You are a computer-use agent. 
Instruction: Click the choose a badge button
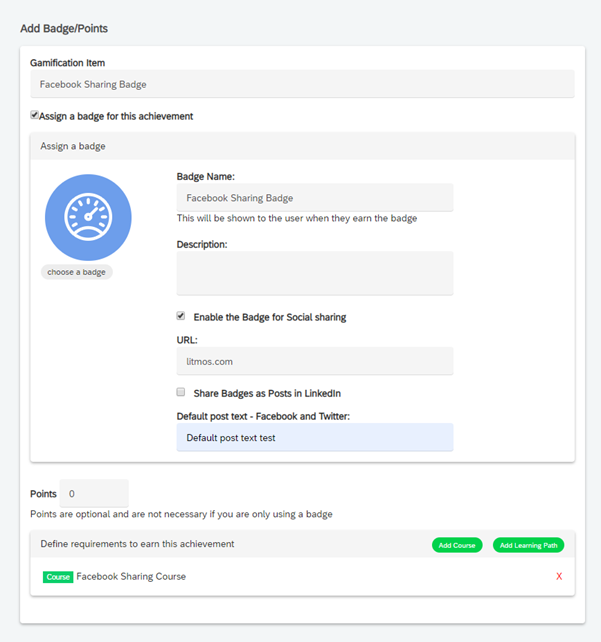tap(77, 272)
